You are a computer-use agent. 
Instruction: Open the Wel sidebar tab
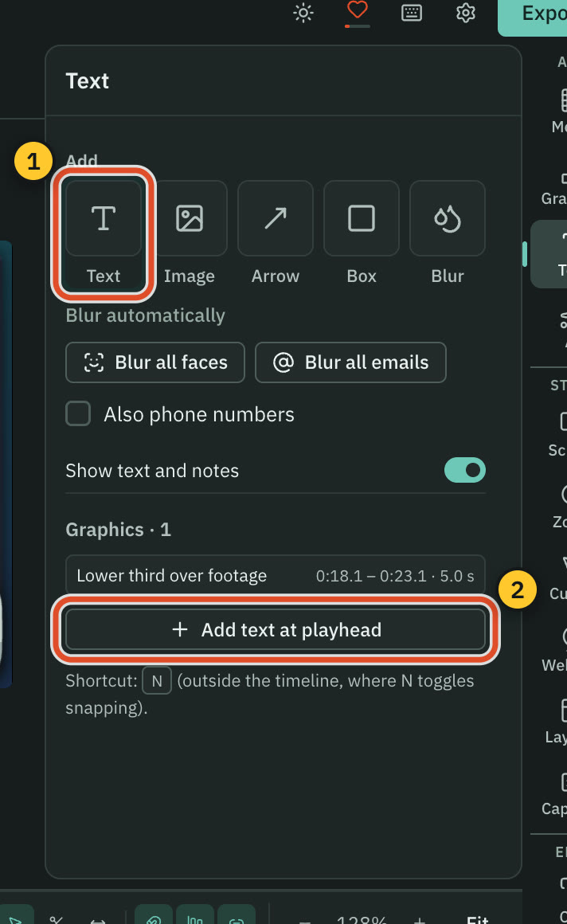coord(555,651)
